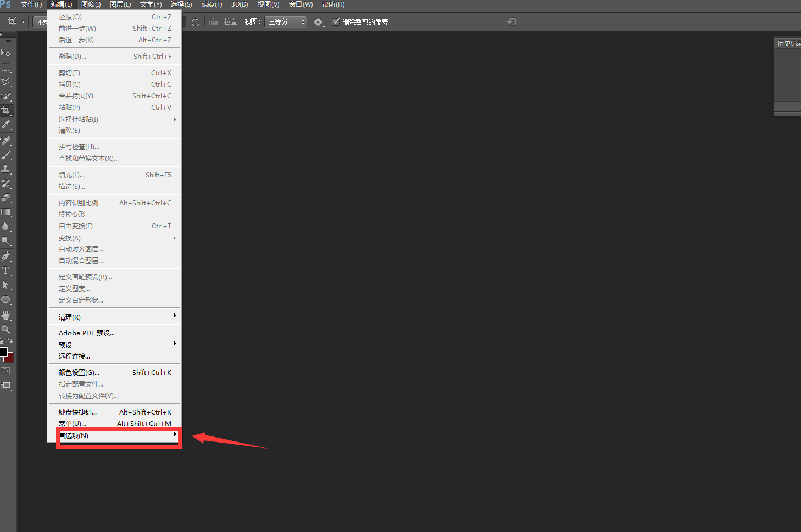Select the Pen tool
This screenshot has height=532, width=801.
pyautogui.click(x=6, y=256)
